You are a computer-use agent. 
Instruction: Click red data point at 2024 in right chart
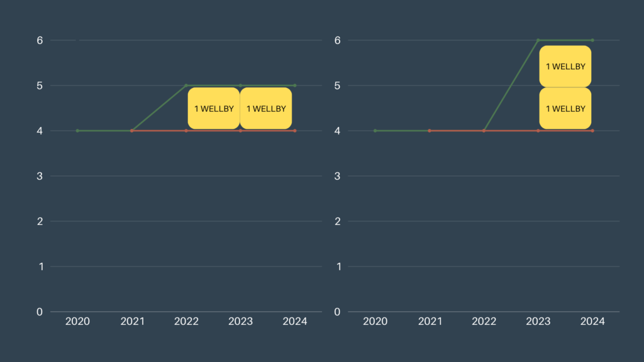592,131
